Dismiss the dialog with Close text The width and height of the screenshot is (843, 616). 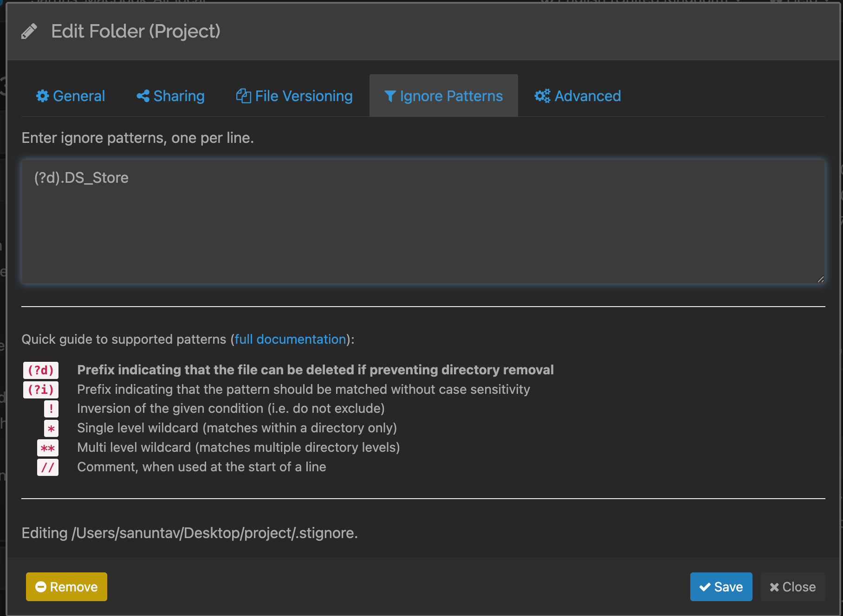click(x=799, y=587)
